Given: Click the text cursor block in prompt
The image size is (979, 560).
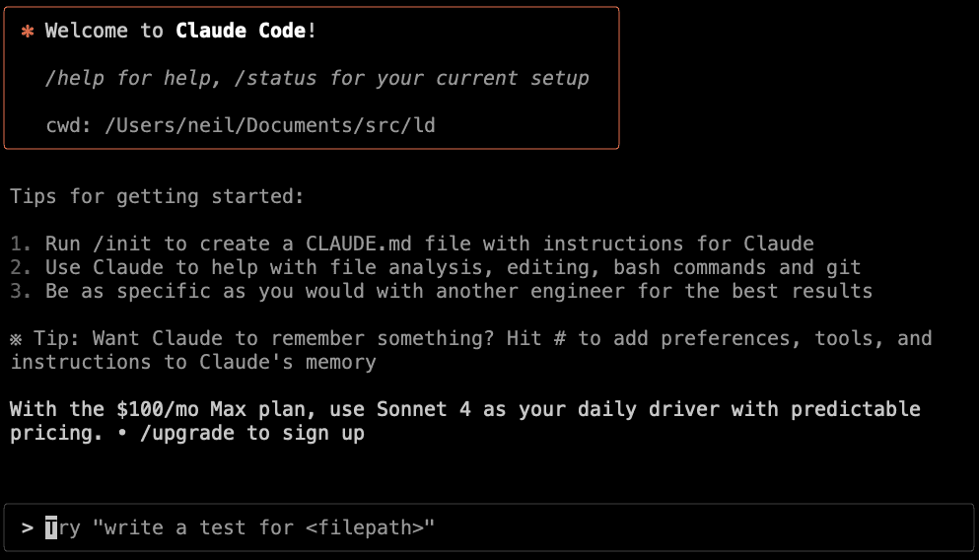Looking at the screenshot, I should pyautogui.click(x=51, y=527).
